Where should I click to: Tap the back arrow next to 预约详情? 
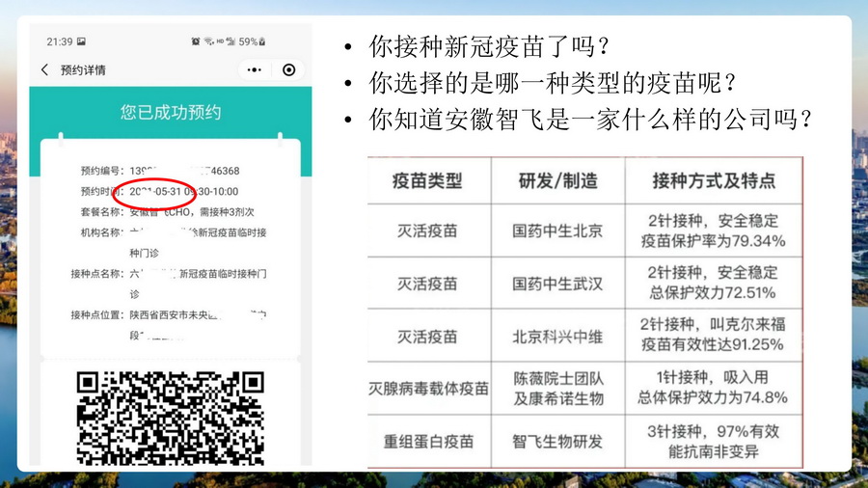click(x=44, y=69)
